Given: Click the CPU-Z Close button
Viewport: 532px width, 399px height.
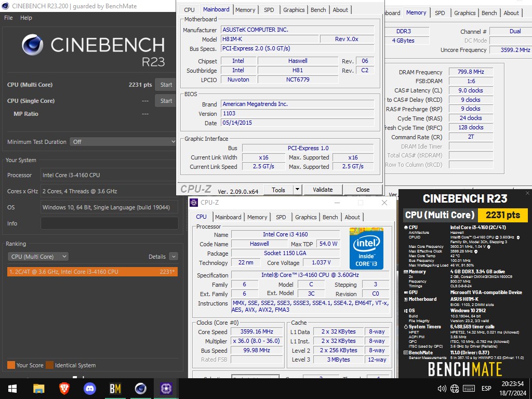Looking at the screenshot, I should (x=363, y=190).
